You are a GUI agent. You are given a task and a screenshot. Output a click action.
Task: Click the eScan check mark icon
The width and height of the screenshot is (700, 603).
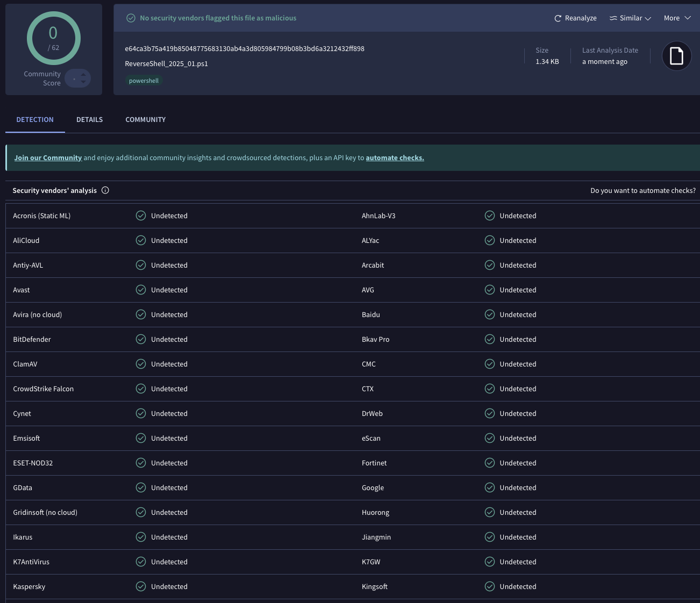coord(490,438)
